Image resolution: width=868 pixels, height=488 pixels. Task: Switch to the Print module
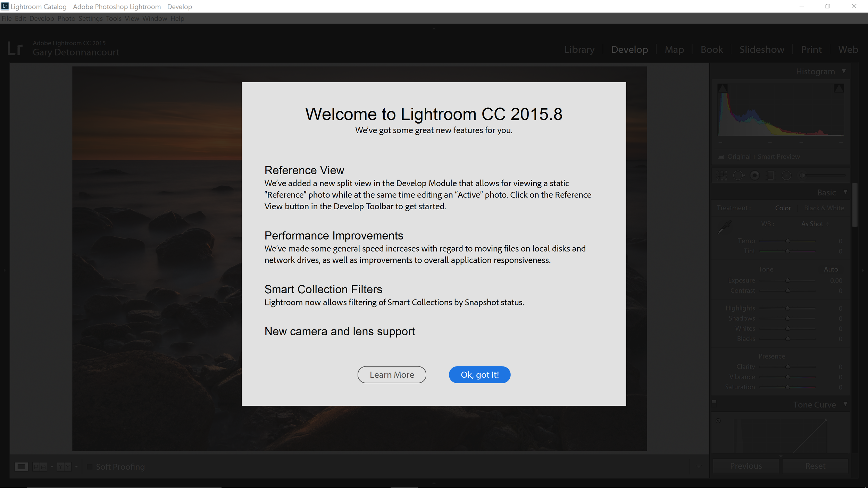coord(811,50)
